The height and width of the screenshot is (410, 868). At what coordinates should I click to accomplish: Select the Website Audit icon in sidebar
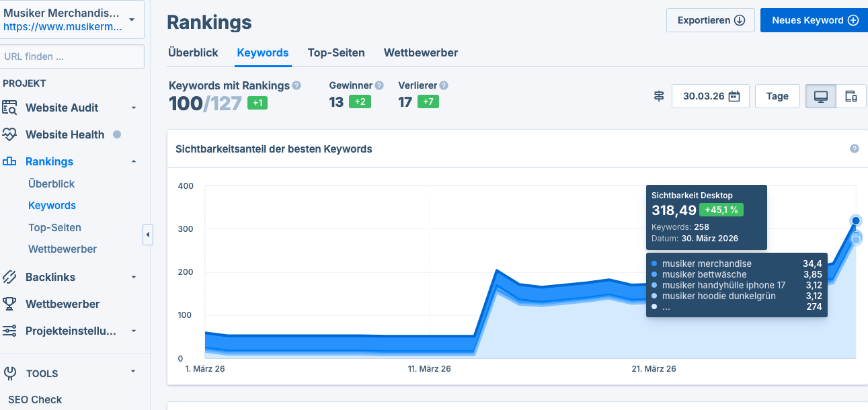tap(11, 108)
